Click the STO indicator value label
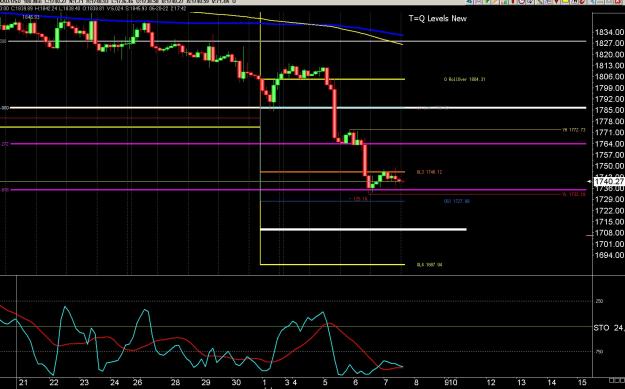625x389 pixels. pyautogui.click(x=609, y=328)
